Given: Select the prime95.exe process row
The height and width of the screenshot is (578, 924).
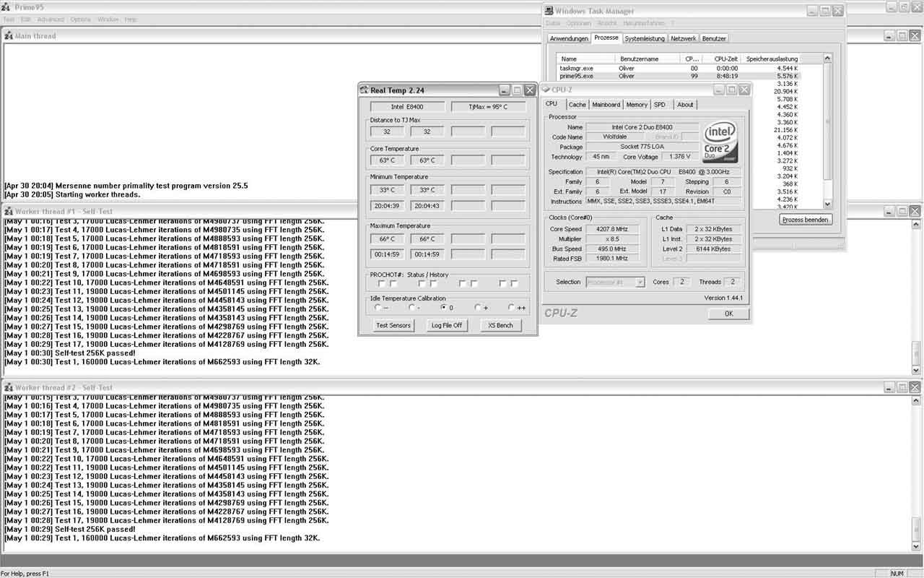Looking at the screenshot, I should coord(679,76).
